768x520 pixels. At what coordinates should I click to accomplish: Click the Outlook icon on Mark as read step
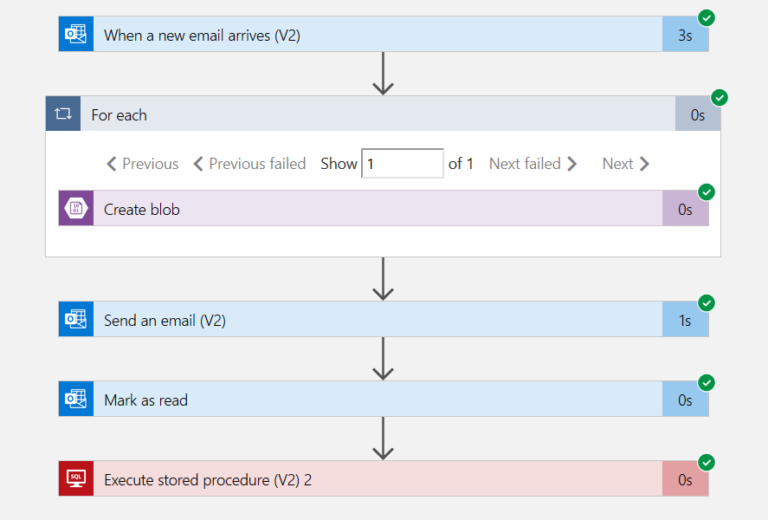pos(76,400)
